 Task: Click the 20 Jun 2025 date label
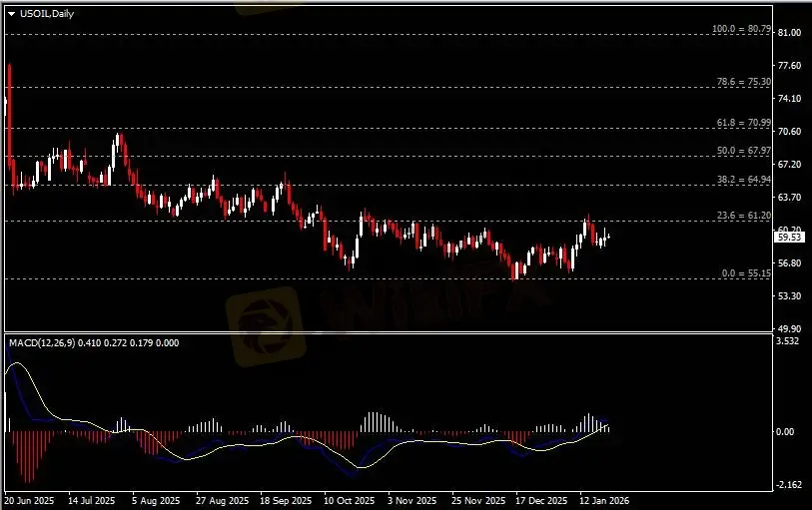pos(29,501)
